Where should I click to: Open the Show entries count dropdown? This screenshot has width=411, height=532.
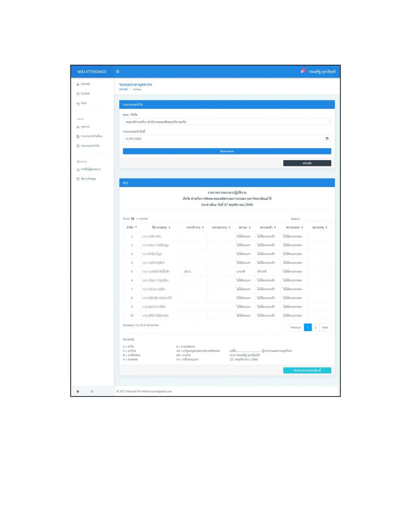[134, 219]
